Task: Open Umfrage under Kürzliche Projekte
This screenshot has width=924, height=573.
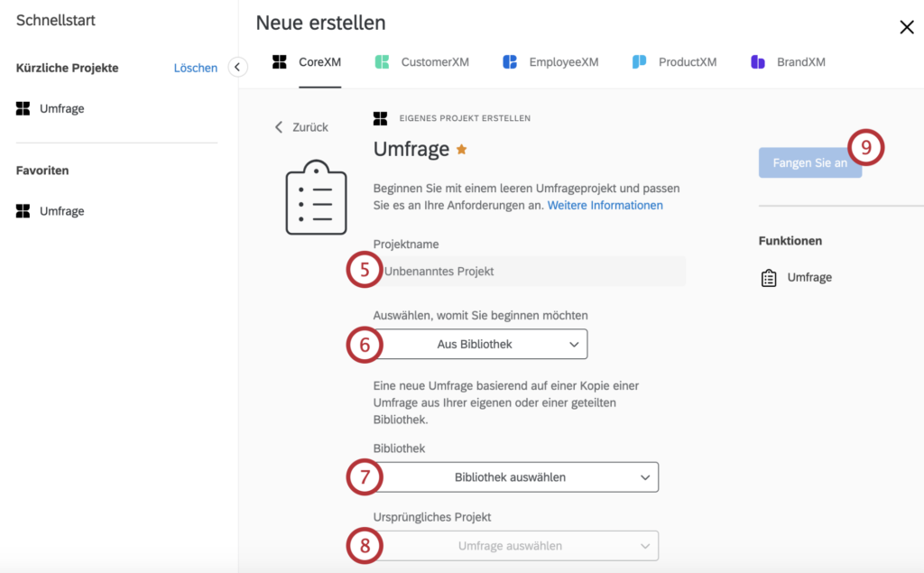Action: tap(62, 108)
